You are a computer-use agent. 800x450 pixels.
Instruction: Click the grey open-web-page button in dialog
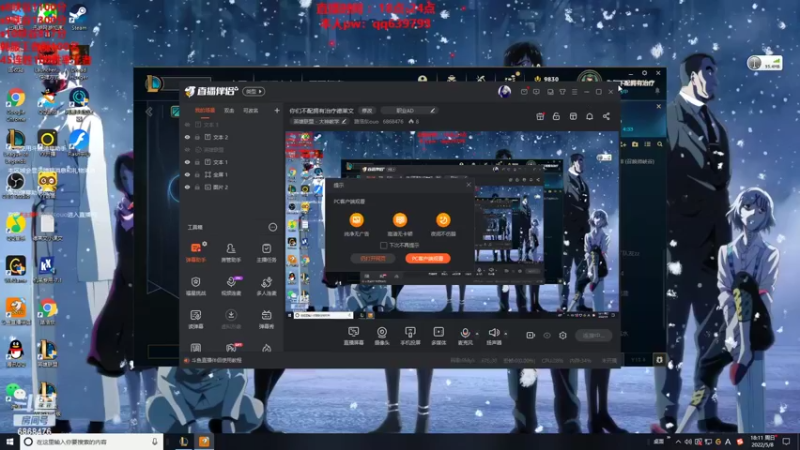373,259
